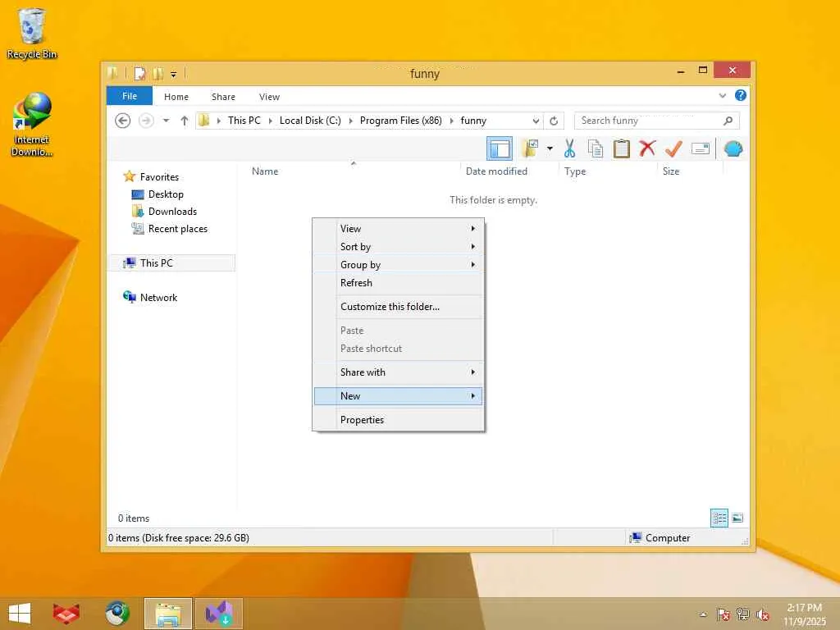Click the blue shell toolbar icon

coord(733,148)
